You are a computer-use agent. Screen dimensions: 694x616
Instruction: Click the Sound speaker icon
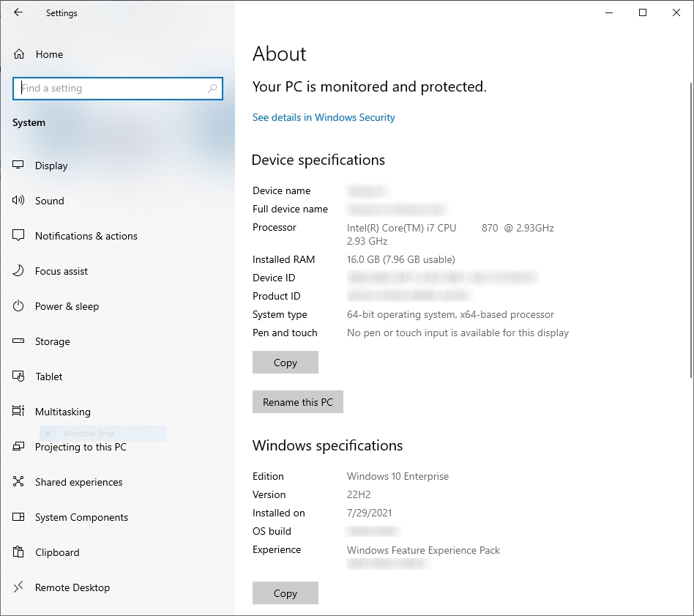(x=19, y=201)
